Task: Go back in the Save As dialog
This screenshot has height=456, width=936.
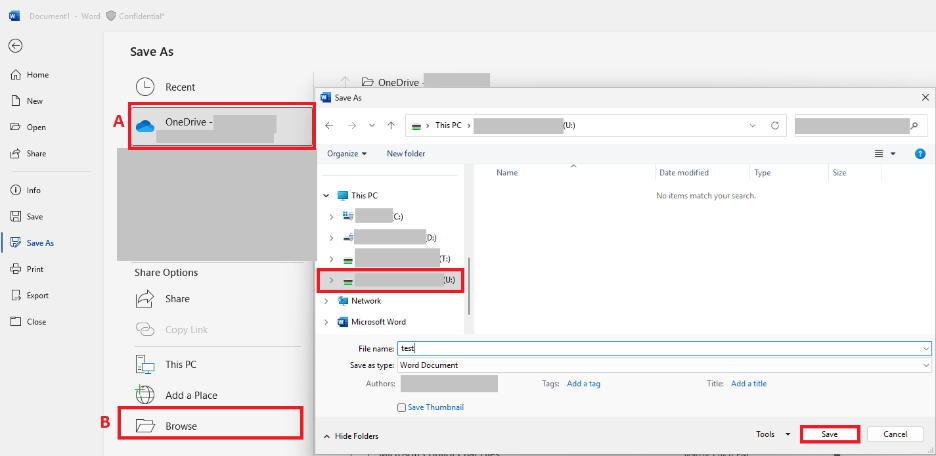Action: point(329,125)
